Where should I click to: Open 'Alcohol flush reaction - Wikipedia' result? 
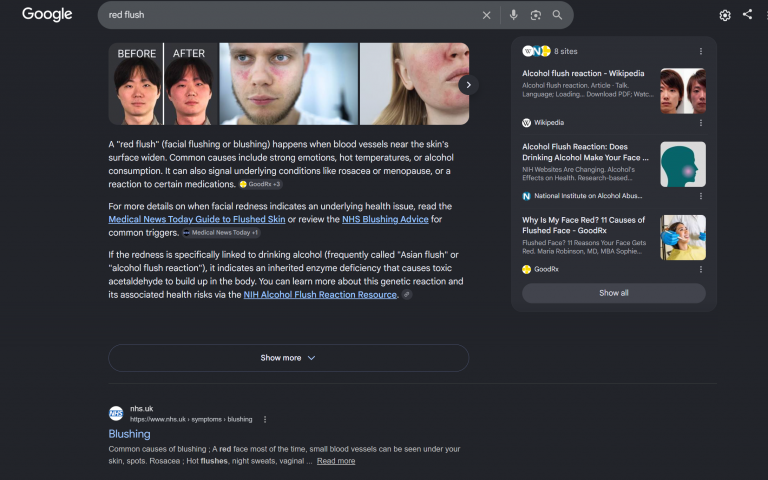click(x=583, y=73)
